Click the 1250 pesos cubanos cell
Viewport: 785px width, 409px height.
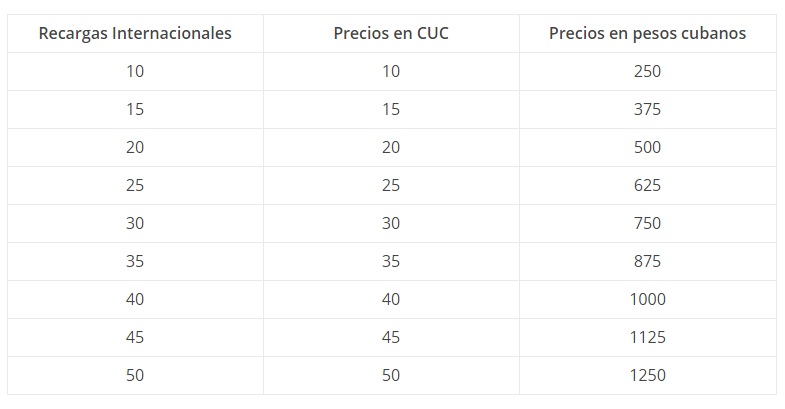647,375
